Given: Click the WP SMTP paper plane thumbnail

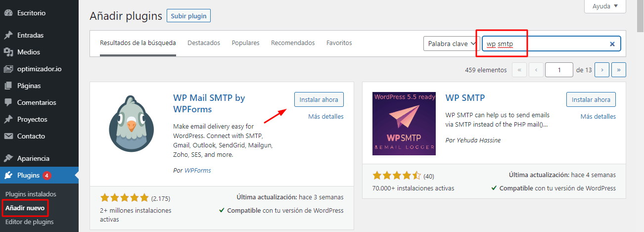Looking at the screenshot, I should coord(404,124).
